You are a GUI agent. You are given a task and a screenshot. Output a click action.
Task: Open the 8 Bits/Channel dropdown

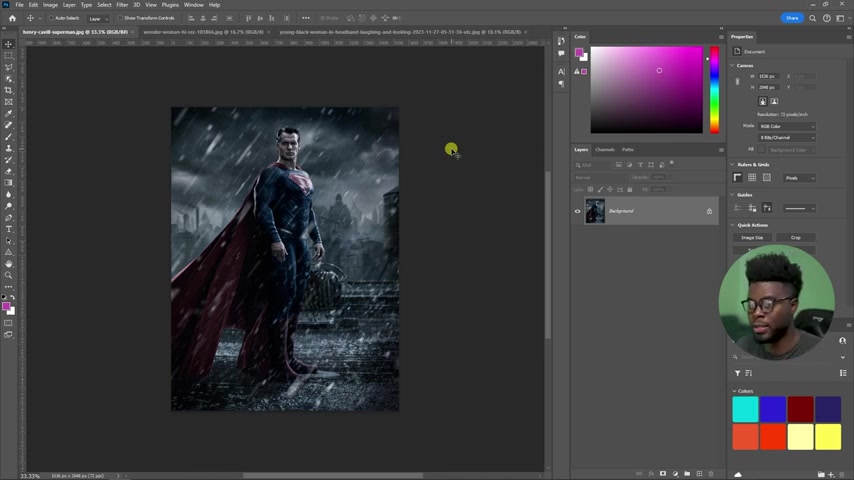click(x=787, y=138)
